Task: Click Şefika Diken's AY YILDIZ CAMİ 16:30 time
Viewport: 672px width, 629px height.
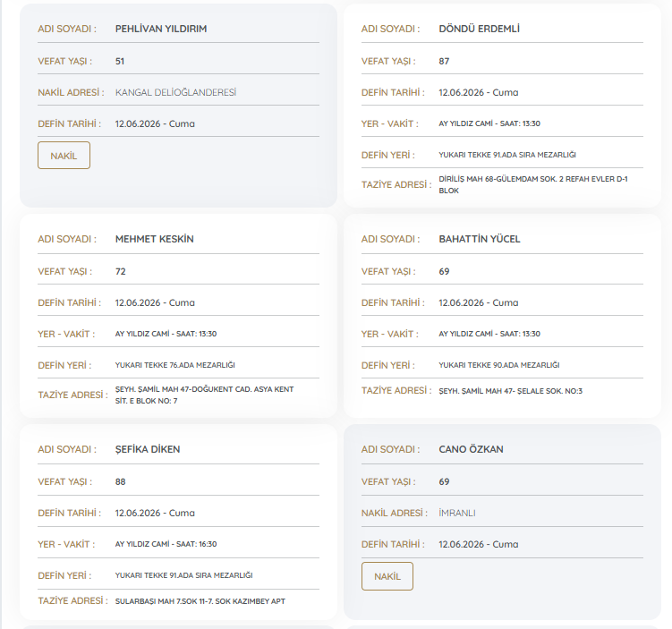Action: 166,544
